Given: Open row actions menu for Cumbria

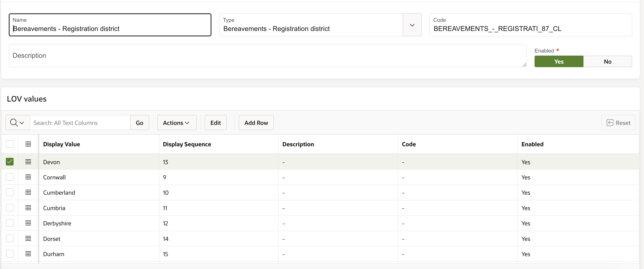Looking at the screenshot, I should click(28, 208).
